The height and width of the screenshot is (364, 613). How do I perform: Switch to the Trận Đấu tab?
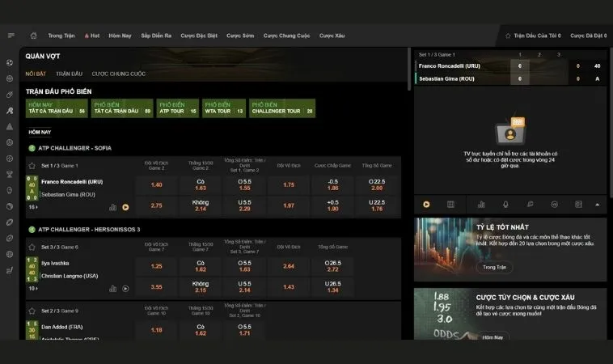point(69,74)
